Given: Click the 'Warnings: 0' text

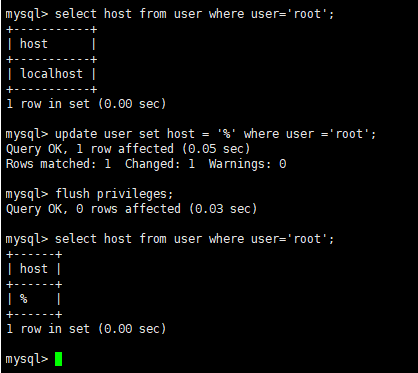Looking at the screenshot, I should pyautogui.click(x=247, y=164).
